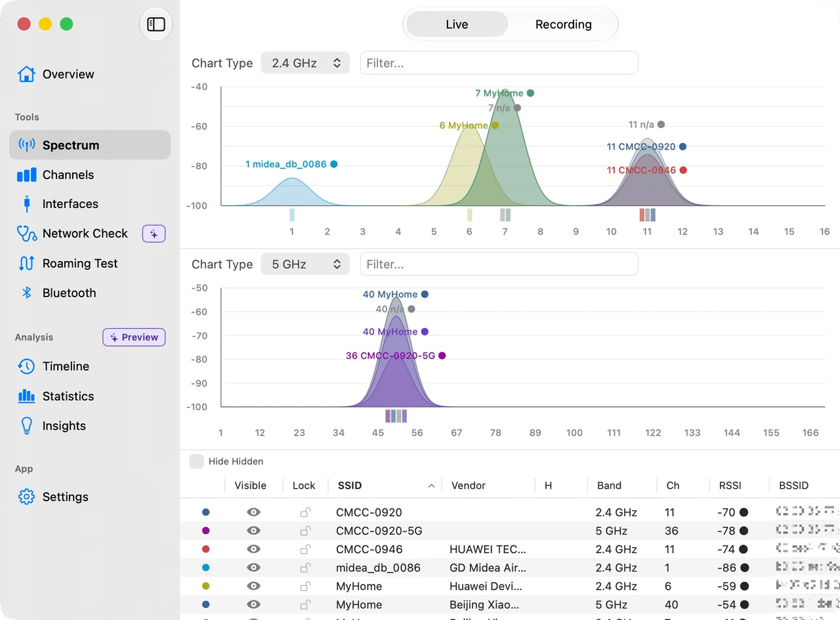Click lock icon in 2.4 GHz MyHome row
Screen dimensions: 840x620
point(305,586)
